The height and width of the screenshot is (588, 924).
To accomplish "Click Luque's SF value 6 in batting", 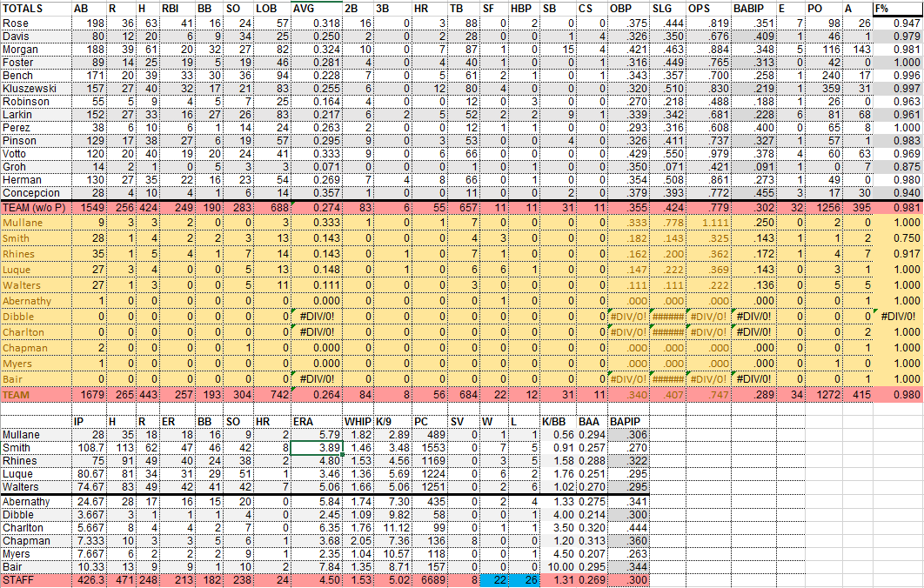I will [494, 270].
